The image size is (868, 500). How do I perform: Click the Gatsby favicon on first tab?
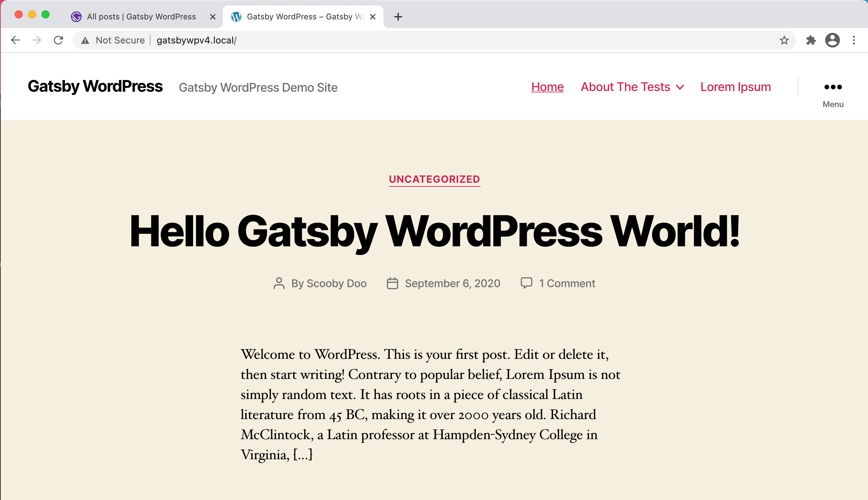tap(76, 16)
